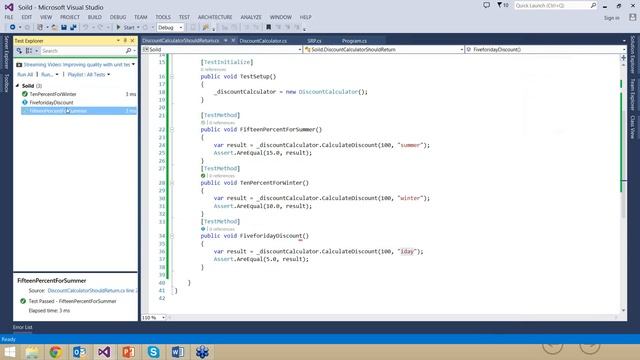Click the Sign in link
The width and height of the screenshot is (640, 360).
pos(611,18)
